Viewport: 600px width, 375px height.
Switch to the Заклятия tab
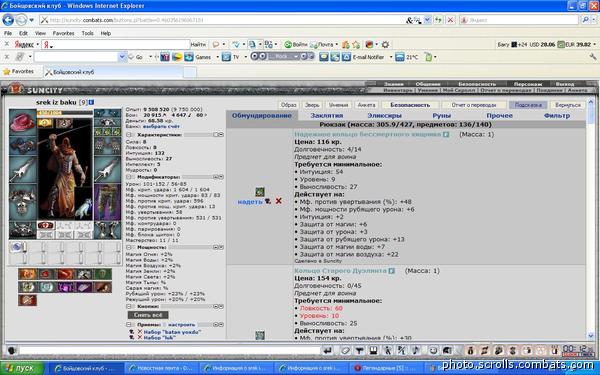(326, 116)
